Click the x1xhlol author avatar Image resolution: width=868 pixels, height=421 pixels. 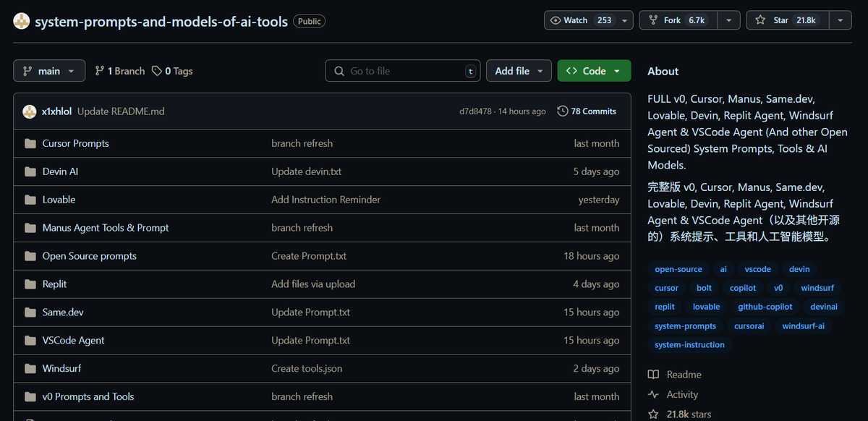pyautogui.click(x=30, y=111)
